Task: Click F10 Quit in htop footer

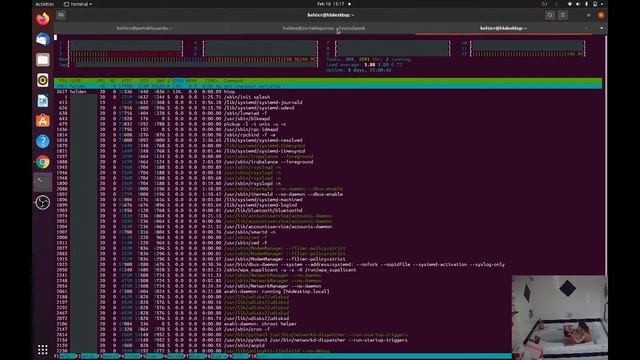Action: pyautogui.click(x=259, y=356)
